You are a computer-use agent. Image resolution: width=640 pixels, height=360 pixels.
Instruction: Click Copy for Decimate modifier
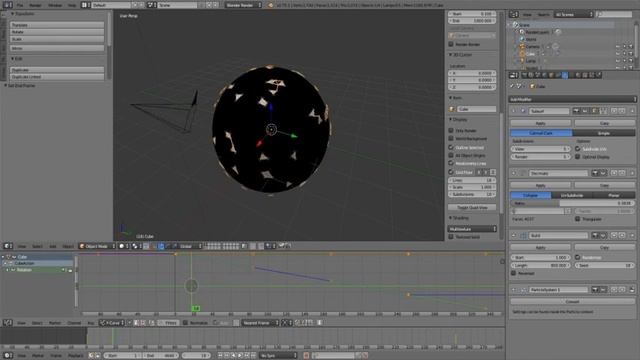coord(604,185)
